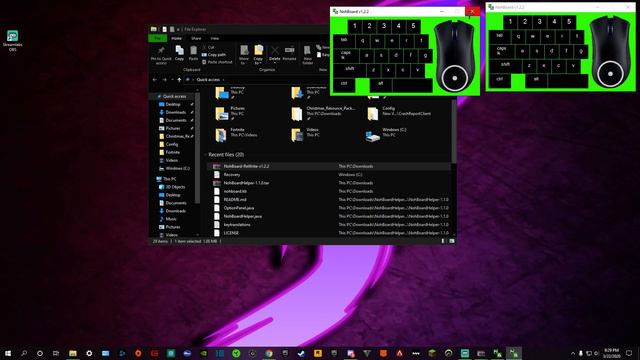Open Google Chrome from the taskbar
This screenshot has height=360, width=640.
[269, 353]
